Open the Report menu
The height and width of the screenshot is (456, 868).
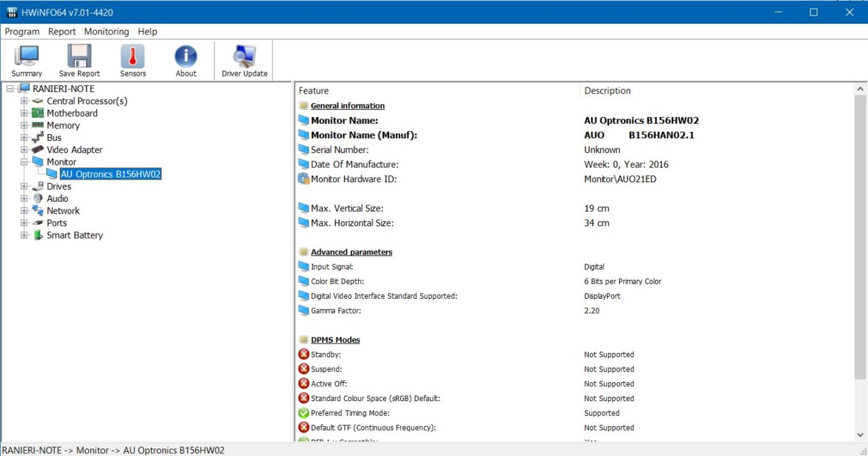pyautogui.click(x=62, y=31)
